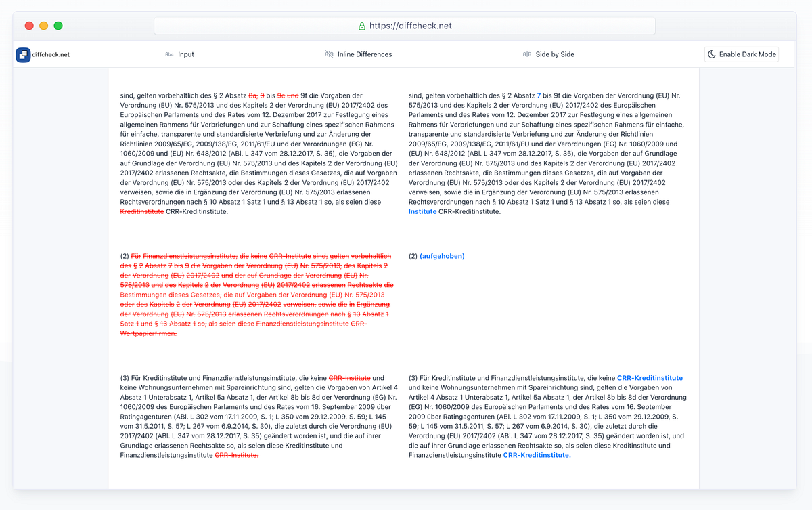The width and height of the screenshot is (812, 510).
Task: Click inside the browser address bar
Action: (x=406, y=25)
